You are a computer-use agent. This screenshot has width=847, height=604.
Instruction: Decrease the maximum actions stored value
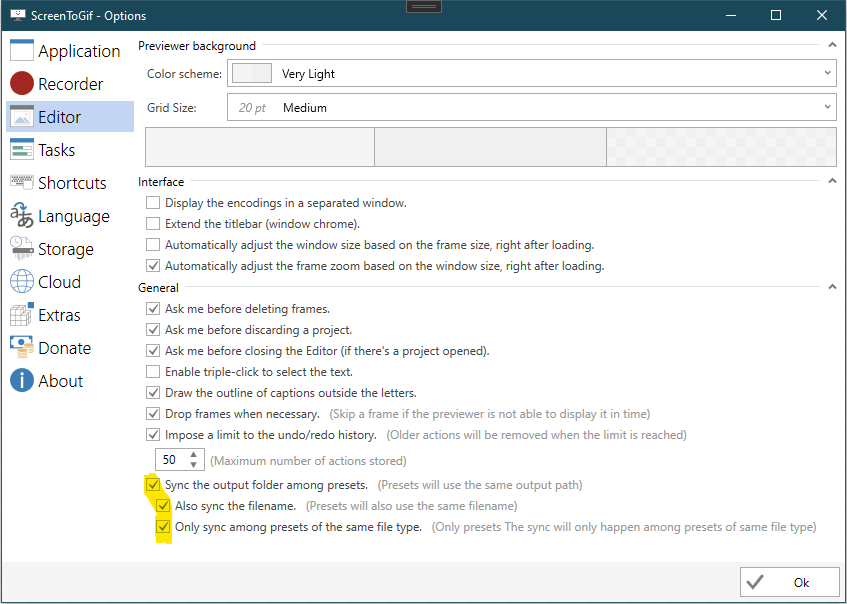(193, 465)
